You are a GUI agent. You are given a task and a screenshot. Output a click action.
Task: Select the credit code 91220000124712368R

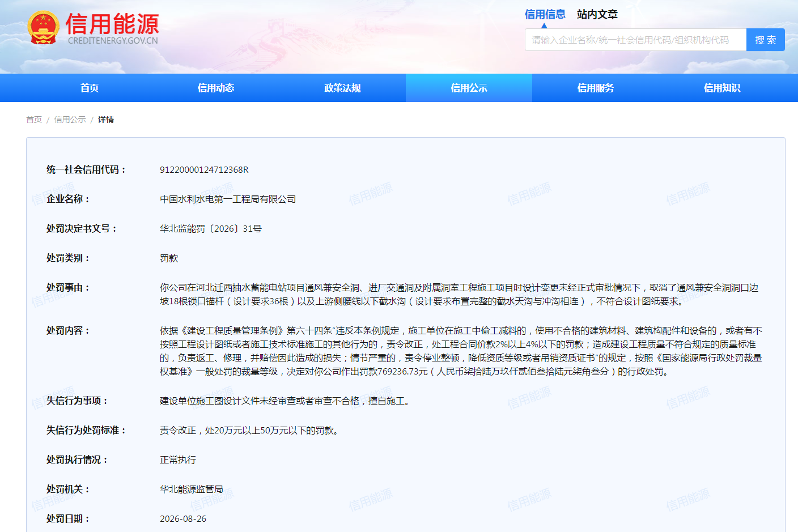click(x=204, y=170)
